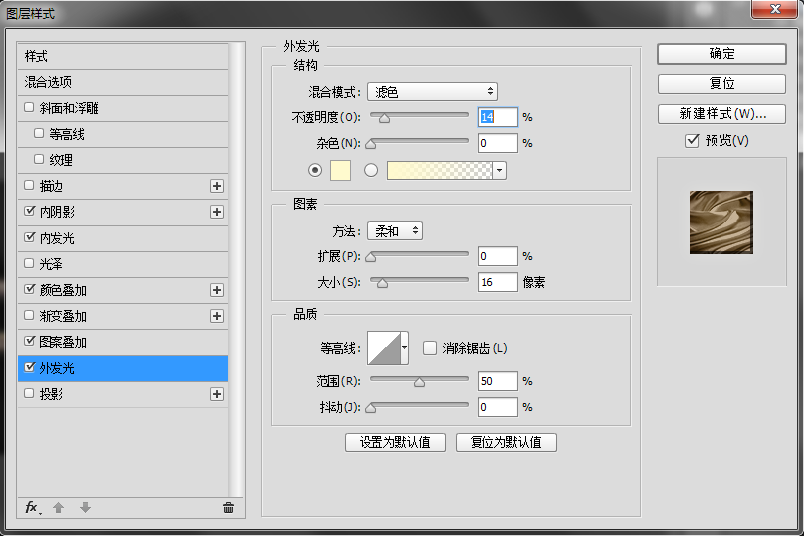Click the 不透明度 slider handle
804x536 pixels.
pyautogui.click(x=384, y=118)
